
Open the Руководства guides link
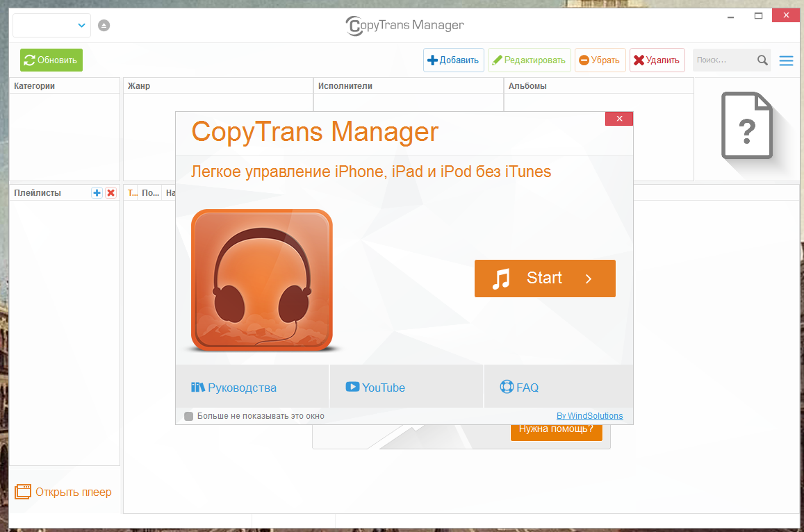[x=233, y=388]
